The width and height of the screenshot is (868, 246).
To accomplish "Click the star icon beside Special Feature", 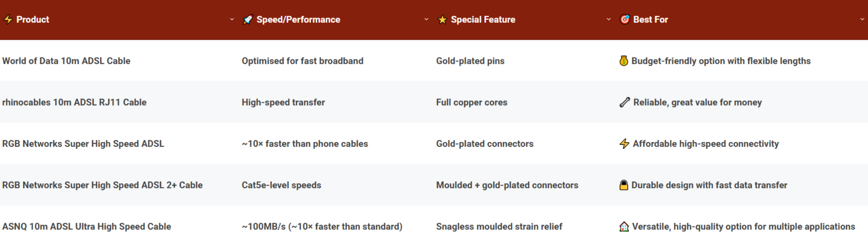I will click(x=442, y=20).
